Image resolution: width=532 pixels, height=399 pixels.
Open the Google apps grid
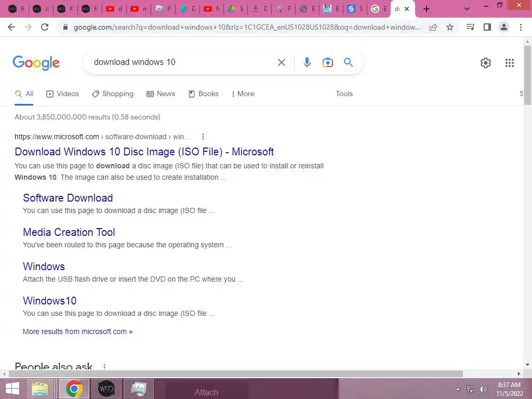click(x=509, y=63)
